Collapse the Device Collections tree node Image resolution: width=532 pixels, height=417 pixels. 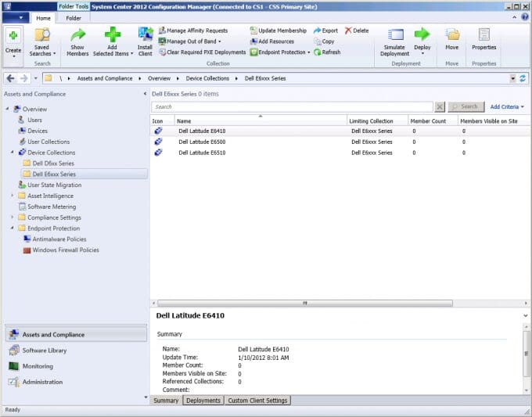click(x=13, y=153)
